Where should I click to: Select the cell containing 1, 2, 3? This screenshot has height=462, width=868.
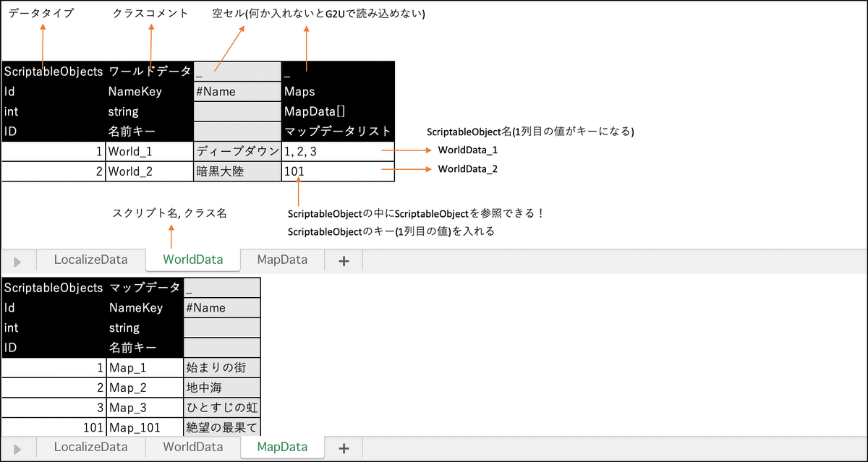(338, 152)
